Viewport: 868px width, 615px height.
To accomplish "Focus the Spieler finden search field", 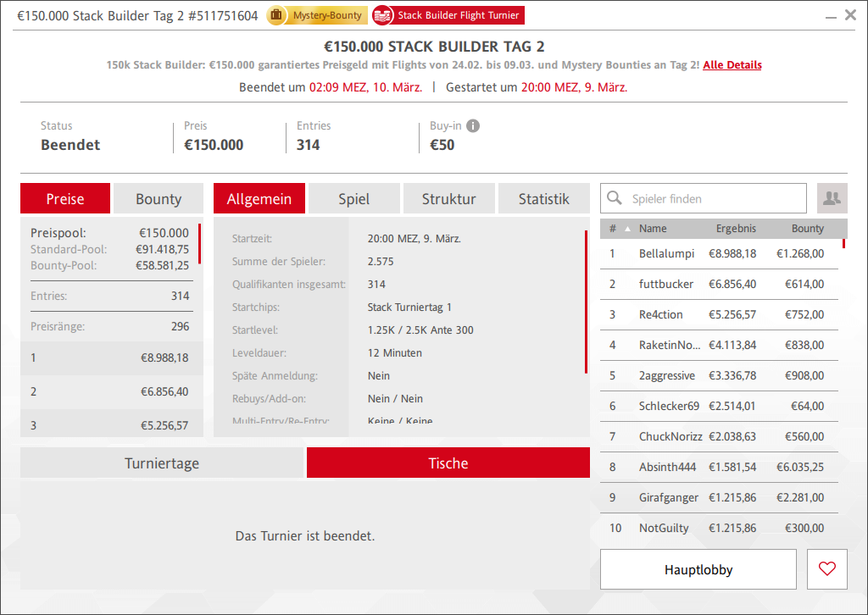I will pyautogui.click(x=703, y=198).
